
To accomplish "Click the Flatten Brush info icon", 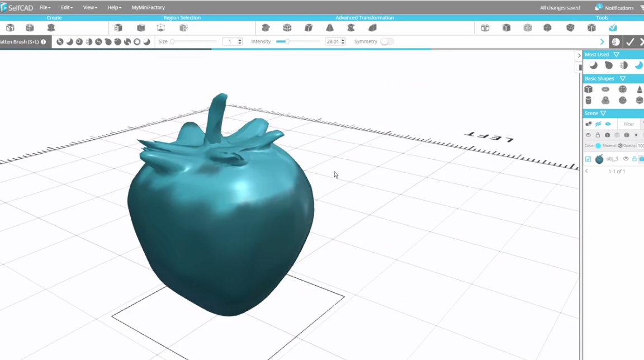I will click(44, 42).
